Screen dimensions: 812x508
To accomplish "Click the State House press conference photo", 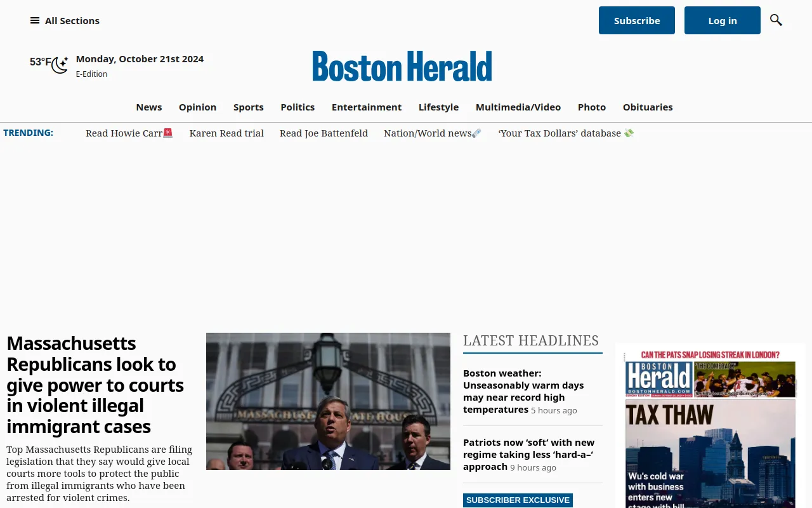I will 328,401.
